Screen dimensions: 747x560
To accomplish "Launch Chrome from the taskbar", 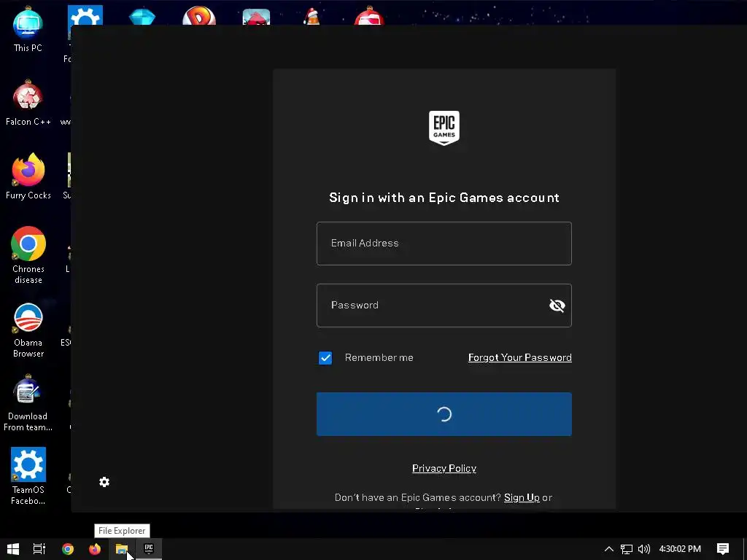I will point(68,549).
